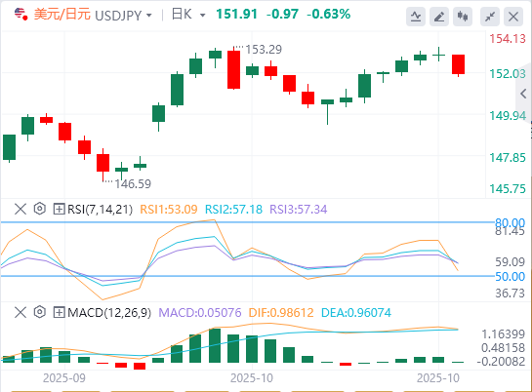Click the 153.29 high price label
Image resolution: width=532 pixels, height=392 pixels.
click(x=264, y=50)
